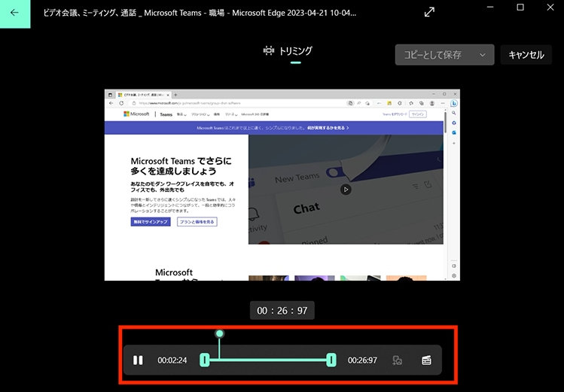Click the trim end handle
The height and width of the screenshot is (392, 564).
coord(331,360)
